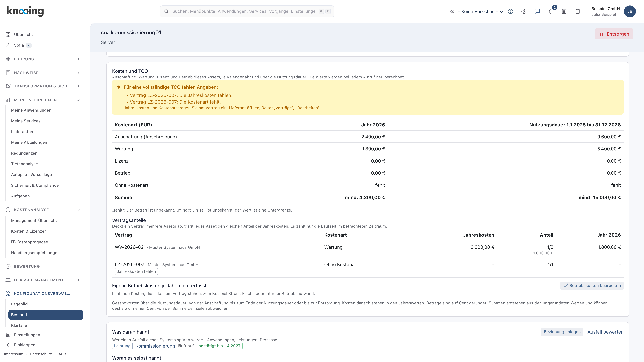Open notifications bell with badge 2
Image resolution: width=644 pixels, height=362 pixels.
point(551,12)
